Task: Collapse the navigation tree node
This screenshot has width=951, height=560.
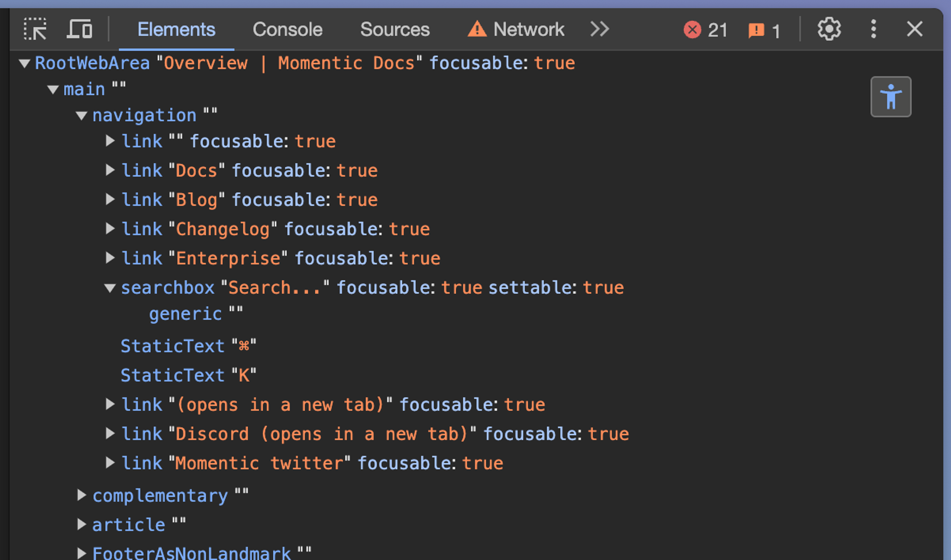Action: (x=81, y=116)
